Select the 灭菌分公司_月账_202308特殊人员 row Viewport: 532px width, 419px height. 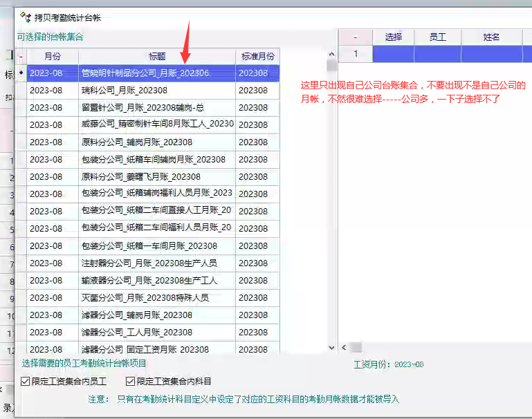pyautogui.click(x=157, y=297)
